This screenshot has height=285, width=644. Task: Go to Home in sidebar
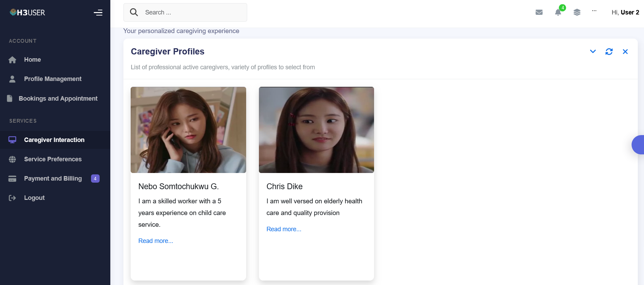pos(32,60)
